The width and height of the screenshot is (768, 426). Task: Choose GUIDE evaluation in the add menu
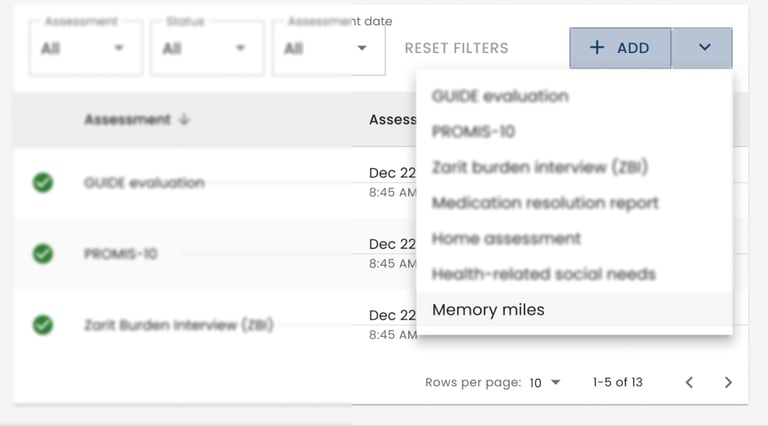click(500, 96)
